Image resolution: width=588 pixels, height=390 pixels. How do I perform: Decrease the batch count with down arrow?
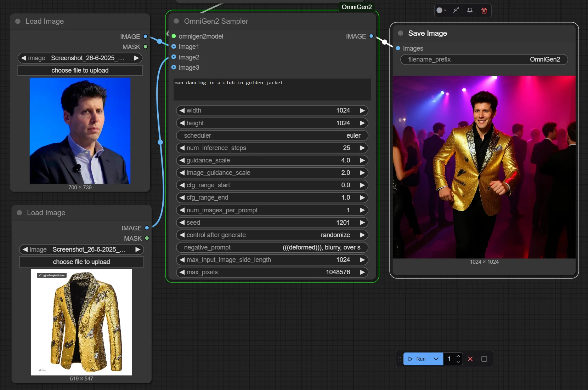click(x=458, y=362)
